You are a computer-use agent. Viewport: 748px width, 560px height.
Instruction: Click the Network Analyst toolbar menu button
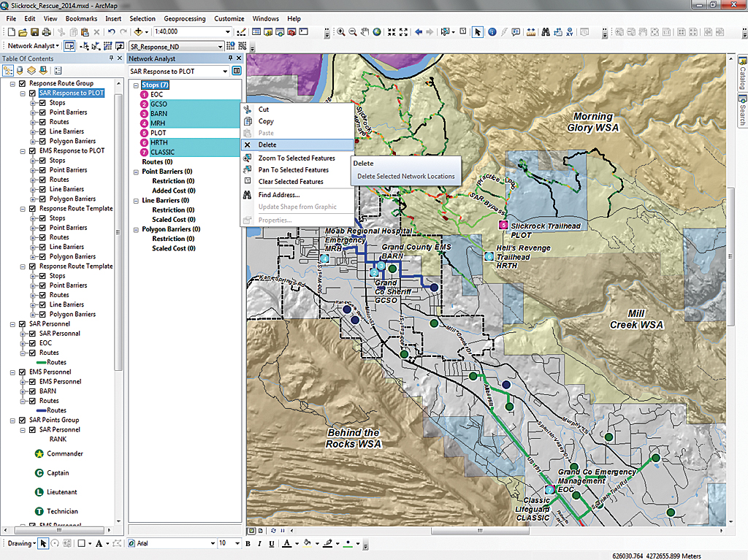point(32,46)
